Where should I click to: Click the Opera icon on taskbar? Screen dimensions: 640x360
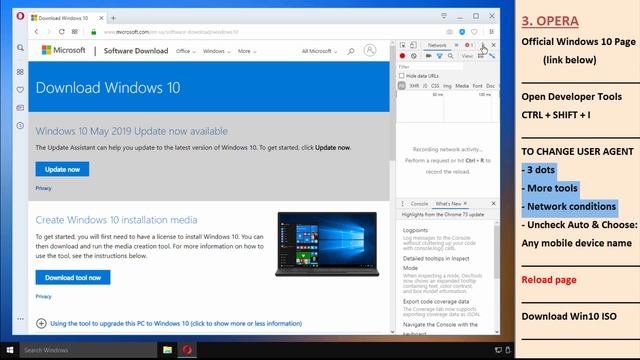tap(187, 350)
